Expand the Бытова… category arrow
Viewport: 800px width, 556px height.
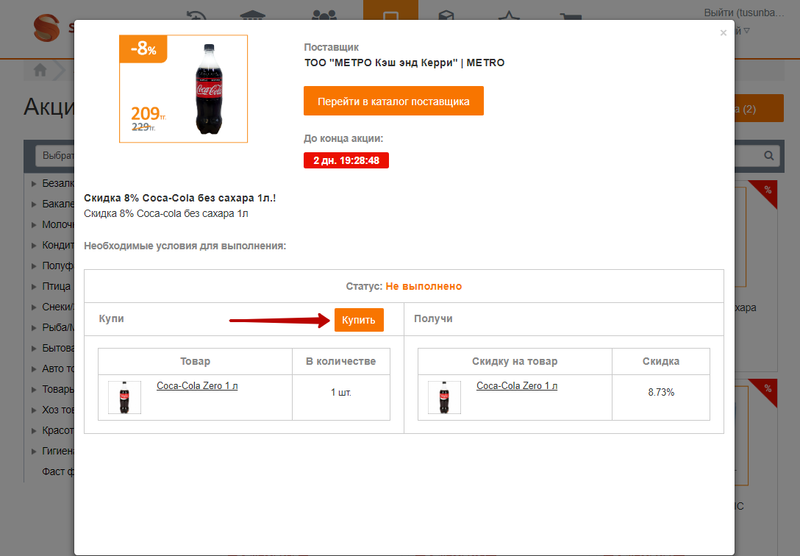(x=34, y=348)
